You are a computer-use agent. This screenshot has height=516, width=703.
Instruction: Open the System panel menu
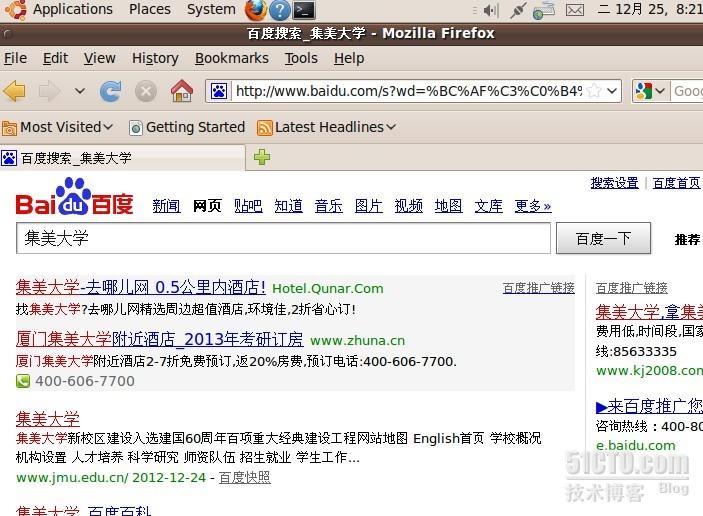coord(211,9)
